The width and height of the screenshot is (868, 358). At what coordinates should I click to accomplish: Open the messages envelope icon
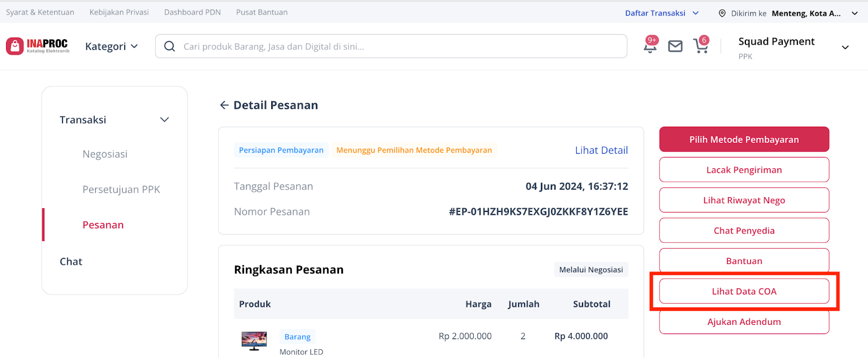[x=675, y=46]
